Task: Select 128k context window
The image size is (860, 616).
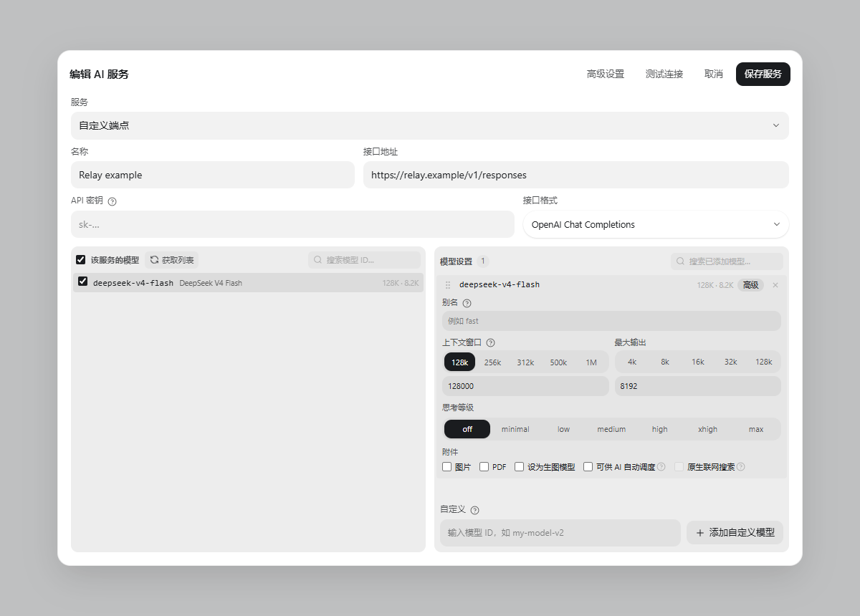Action: pyautogui.click(x=459, y=362)
